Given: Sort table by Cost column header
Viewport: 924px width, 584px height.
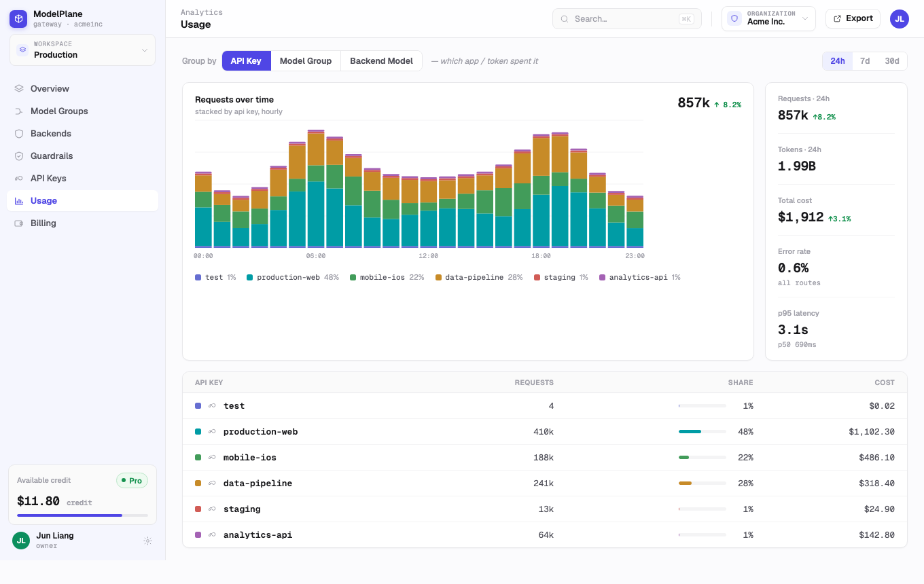Looking at the screenshot, I should click(x=885, y=382).
